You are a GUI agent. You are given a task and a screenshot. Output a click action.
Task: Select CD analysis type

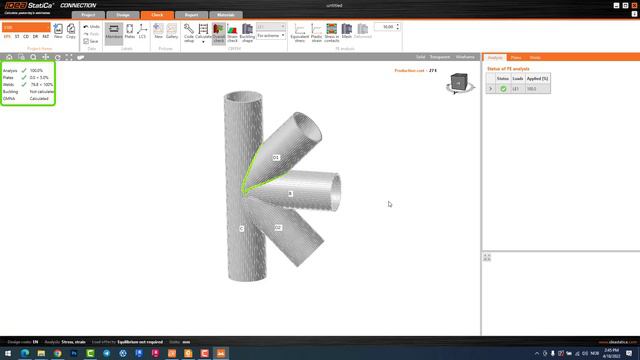click(26, 36)
